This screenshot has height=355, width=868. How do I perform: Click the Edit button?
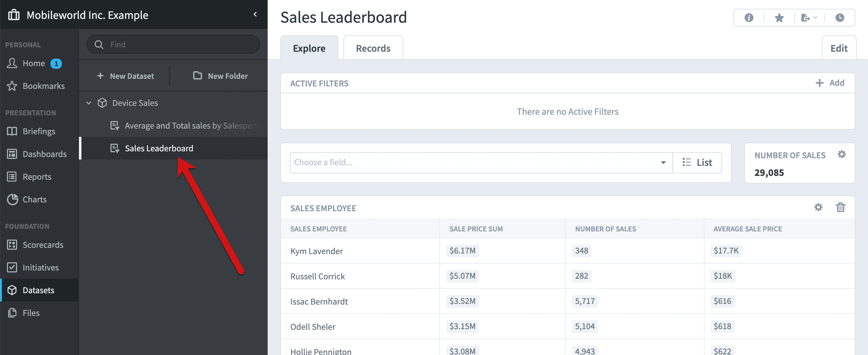pos(839,48)
